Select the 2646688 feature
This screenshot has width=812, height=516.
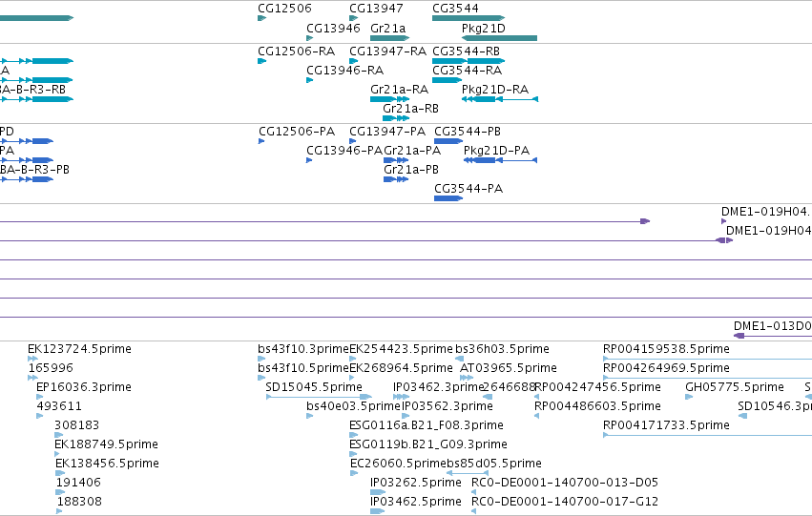[510, 387]
